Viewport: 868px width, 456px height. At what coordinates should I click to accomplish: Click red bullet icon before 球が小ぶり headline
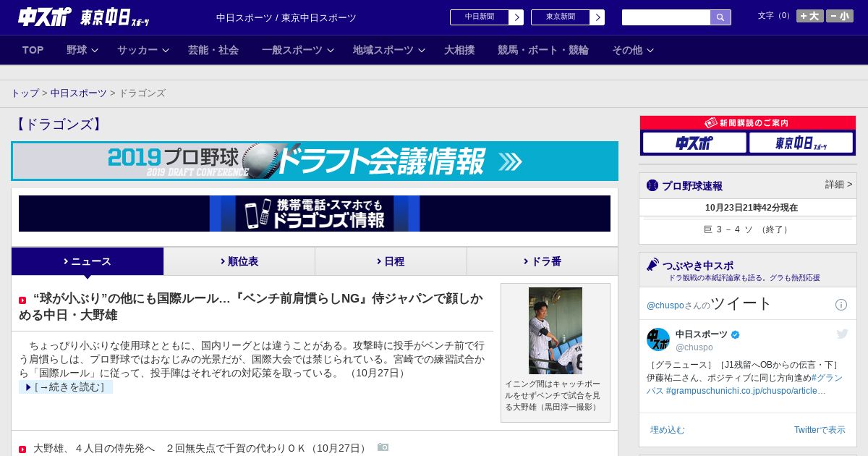[22, 300]
